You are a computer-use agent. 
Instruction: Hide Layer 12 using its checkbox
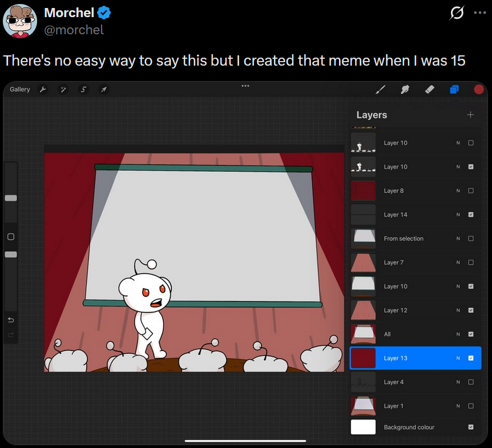(x=471, y=310)
